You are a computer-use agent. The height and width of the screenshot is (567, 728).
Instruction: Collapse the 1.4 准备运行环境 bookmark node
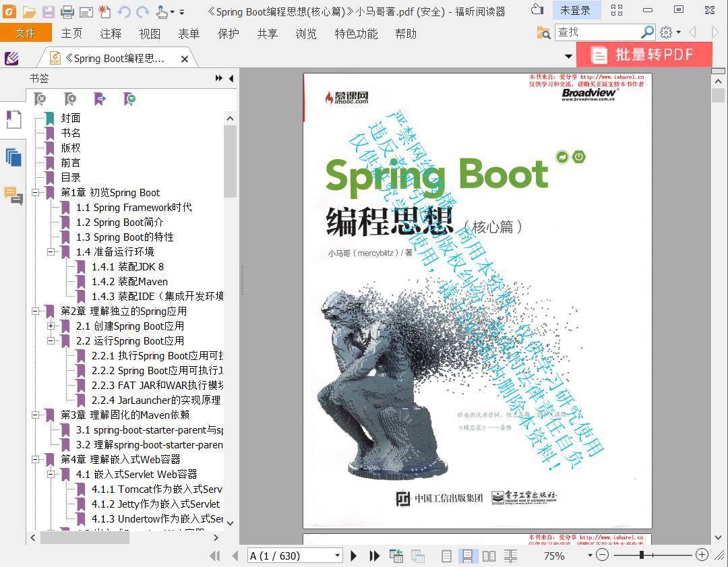pos(51,251)
